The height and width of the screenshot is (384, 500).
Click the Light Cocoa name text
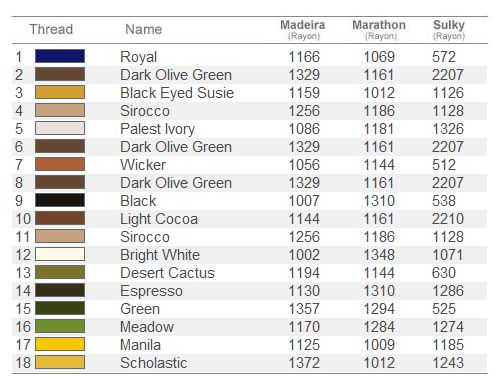click(x=159, y=219)
